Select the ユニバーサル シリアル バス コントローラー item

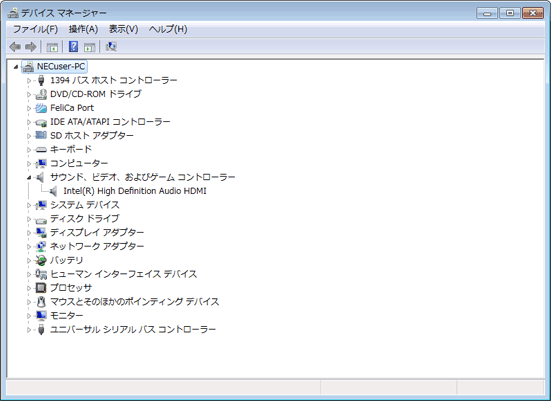[x=133, y=330]
